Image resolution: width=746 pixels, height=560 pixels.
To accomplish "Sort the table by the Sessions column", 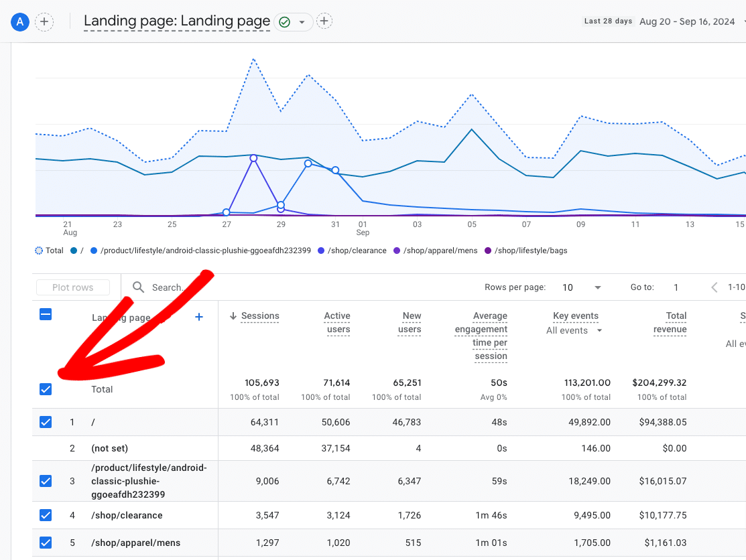I will (x=260, y=316).
